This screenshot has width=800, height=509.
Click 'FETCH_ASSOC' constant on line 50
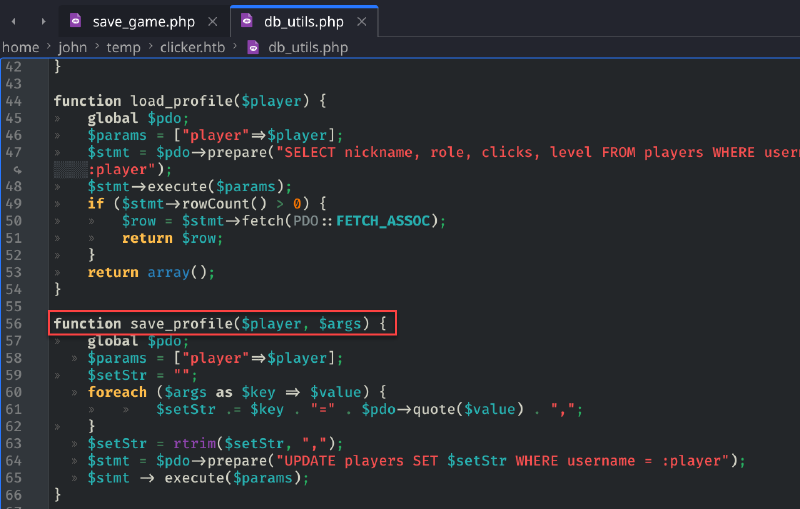click(383, 221)
